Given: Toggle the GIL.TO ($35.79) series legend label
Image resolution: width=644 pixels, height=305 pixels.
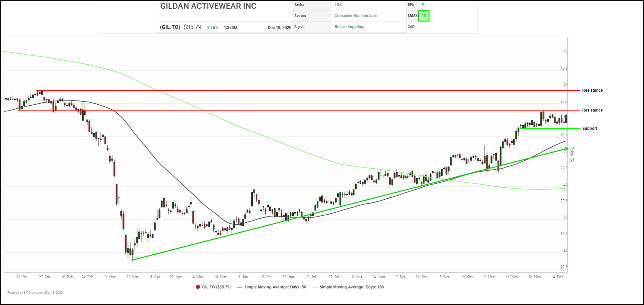Looking at the screenshot, I should [x=216, y=287].
